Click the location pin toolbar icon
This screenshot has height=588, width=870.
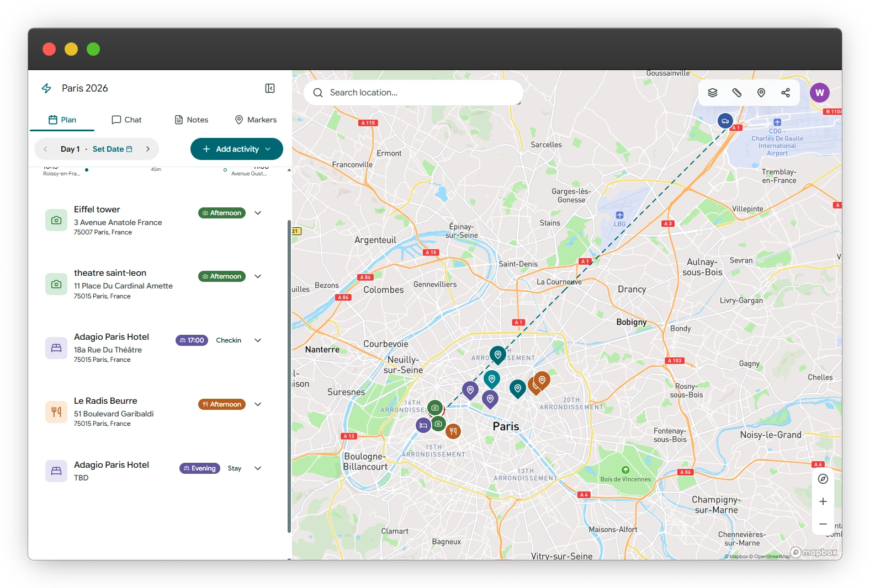pyautogui.click(x=761, y=93)
